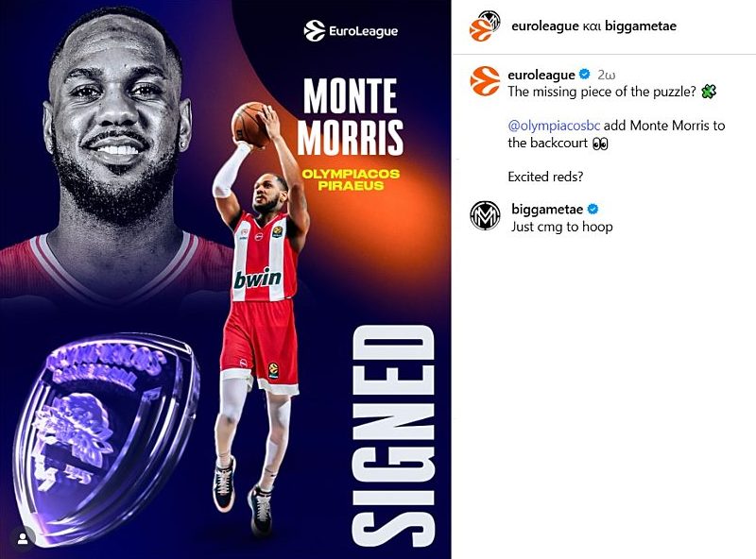Click the euroleague orange avatar beside caption
This screenshot has height=559, width=756.
point(485,81)
